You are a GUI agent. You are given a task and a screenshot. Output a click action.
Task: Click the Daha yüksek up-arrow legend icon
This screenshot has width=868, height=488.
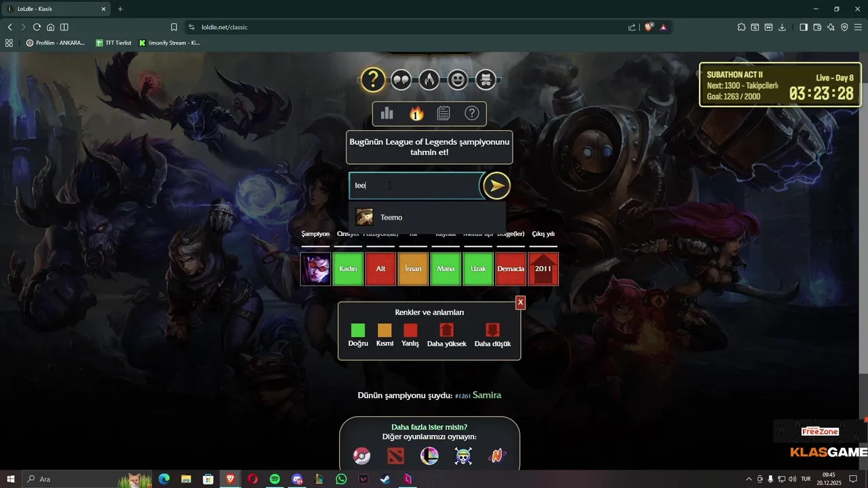446,330
